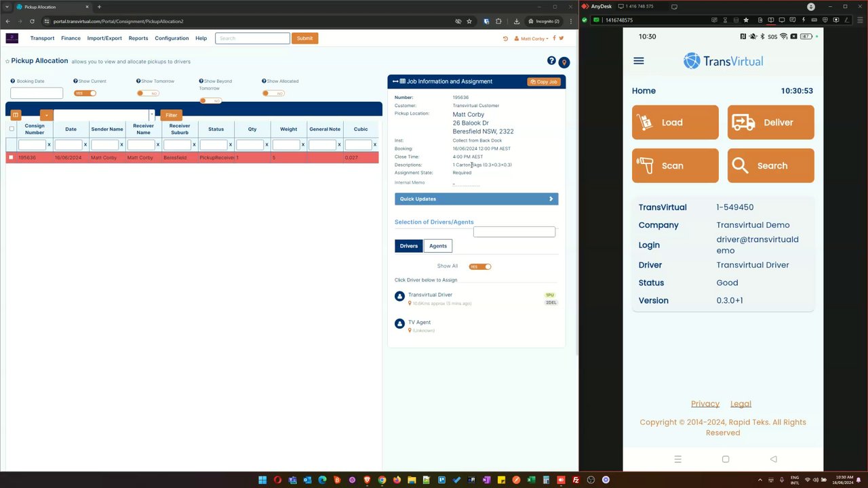Open the Import/Export menu
This screenshot has height=488, width=868.
pyautogui.click(x=104, y=38)
